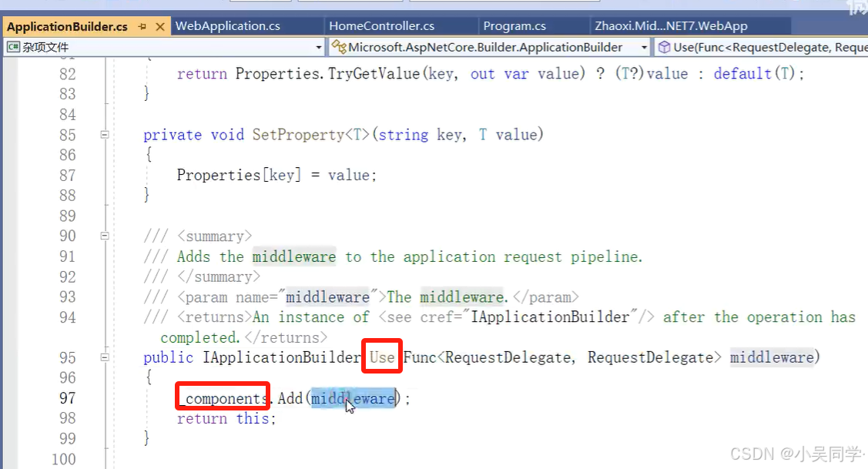
Task: Switch to the Program.cs tab
Action: [514, 26]
